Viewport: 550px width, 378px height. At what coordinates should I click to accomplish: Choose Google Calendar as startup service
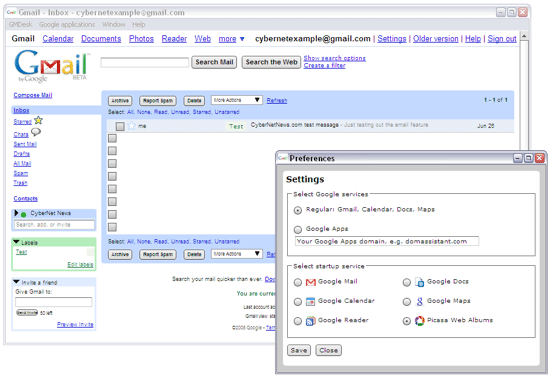pos(298,302)
